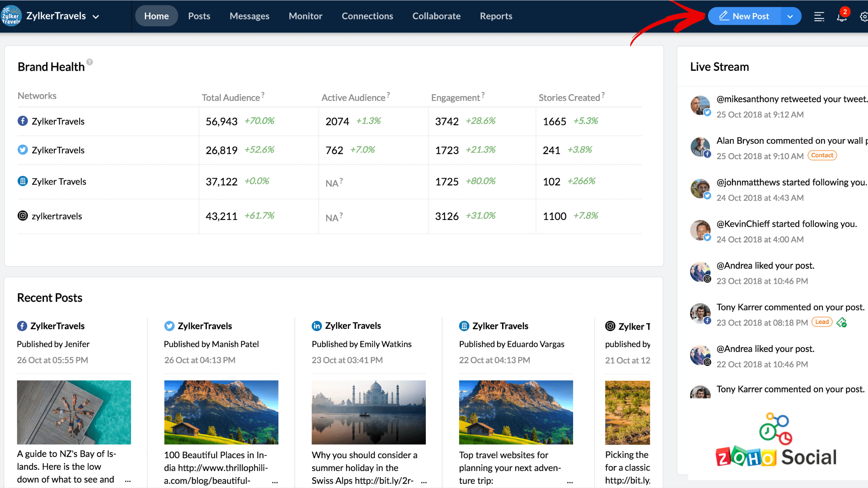Show the Engagement help tooltip
This screenshot has width=868, height=488.
tap(483, 94)
